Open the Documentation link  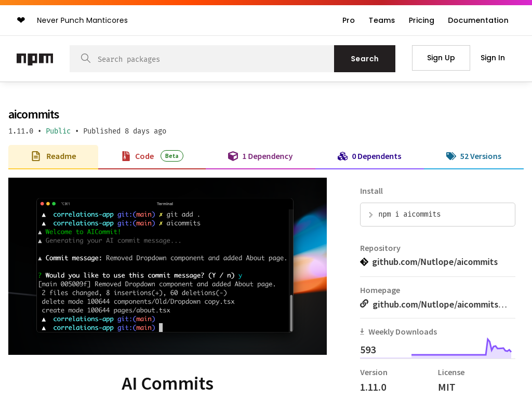point(478,20)
